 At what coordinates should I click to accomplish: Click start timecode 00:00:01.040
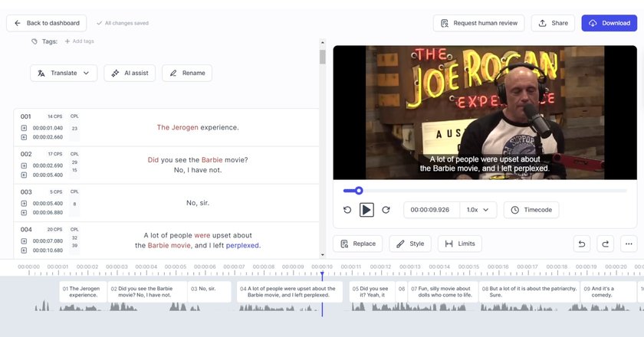[x=48, y=128]
